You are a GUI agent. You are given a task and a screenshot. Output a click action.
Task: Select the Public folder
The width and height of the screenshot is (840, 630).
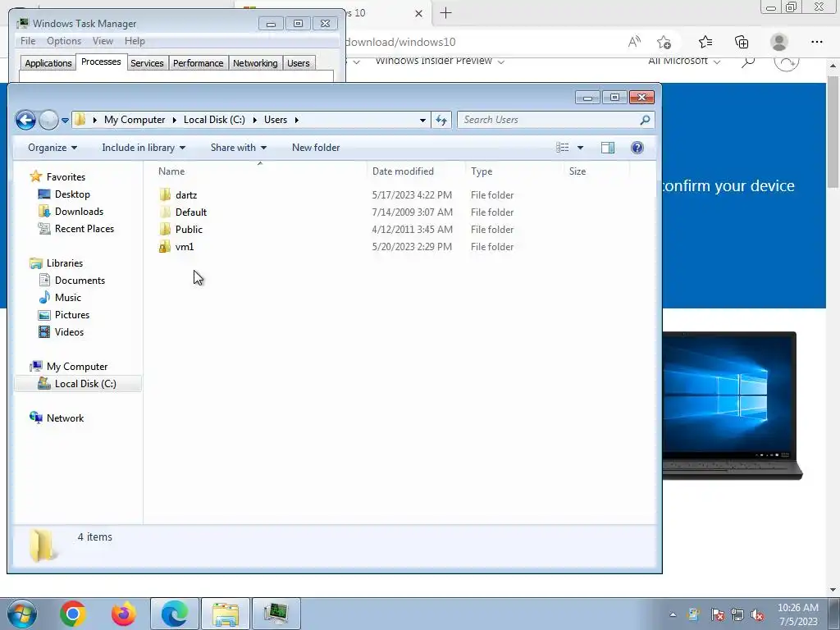[x=189, y=230]
